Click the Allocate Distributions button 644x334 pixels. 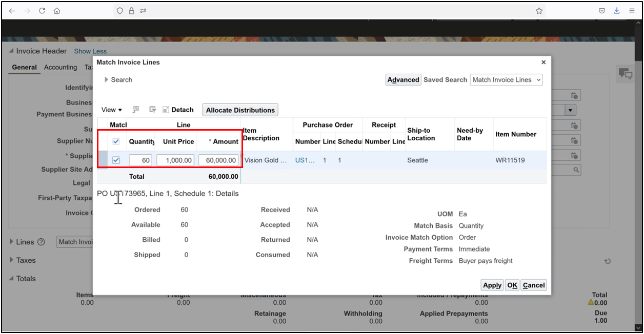click(x=239, y=109)
